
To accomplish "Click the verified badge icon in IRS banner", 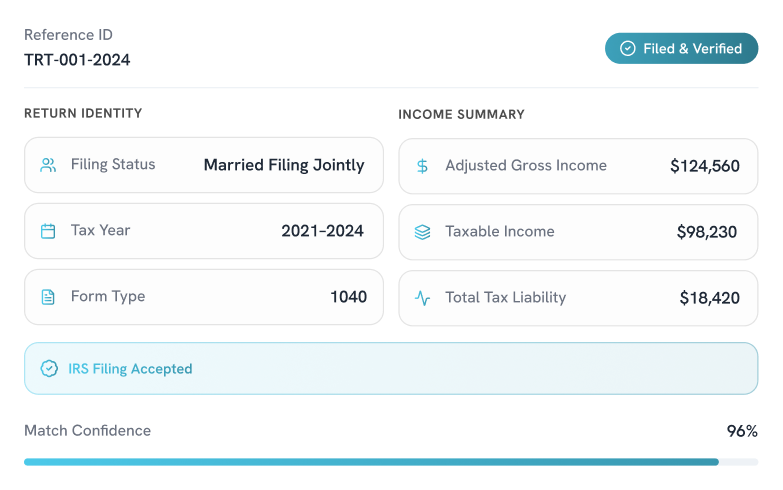I will 49,369.
